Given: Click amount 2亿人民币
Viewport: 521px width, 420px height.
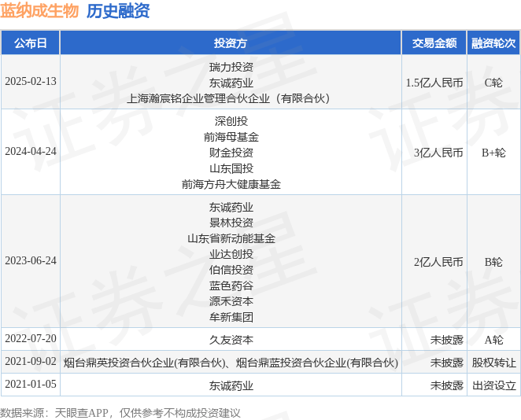Looking at the screenshot, I should (x=438, y=262).
